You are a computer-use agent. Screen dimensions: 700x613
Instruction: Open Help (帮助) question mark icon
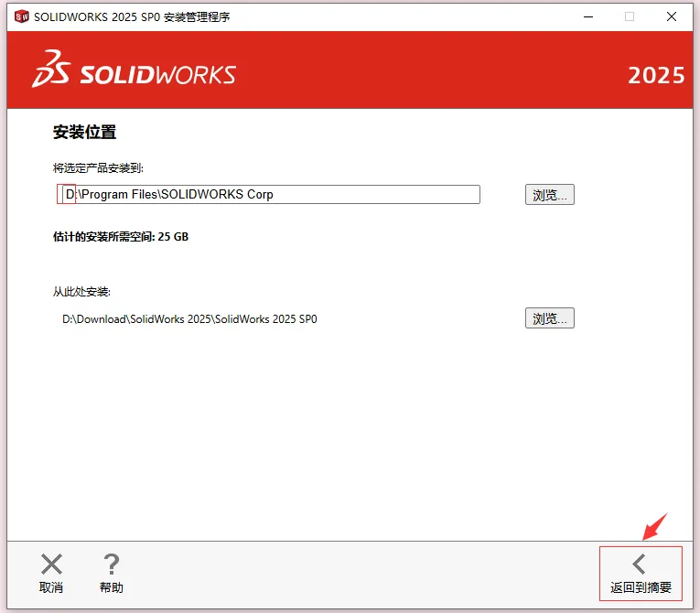pos(111,565)
